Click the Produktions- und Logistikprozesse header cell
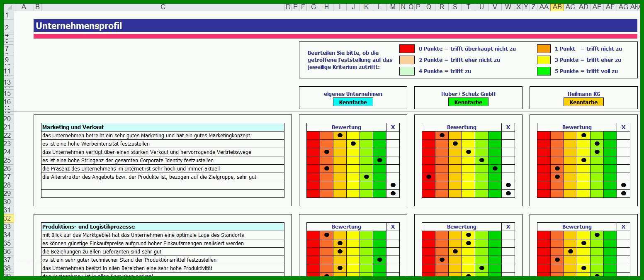This screenshot has height=280, width=644. click(x=163, y=226)
